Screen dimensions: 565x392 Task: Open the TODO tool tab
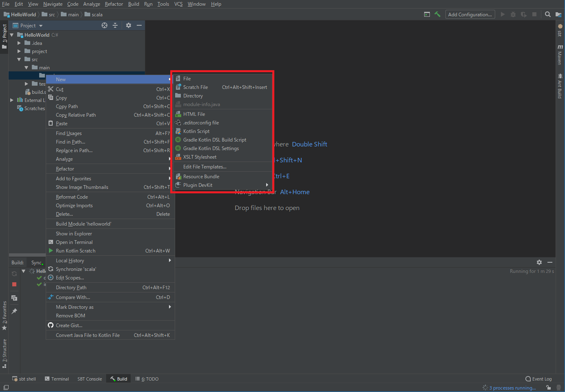click(x=147, y=379)
